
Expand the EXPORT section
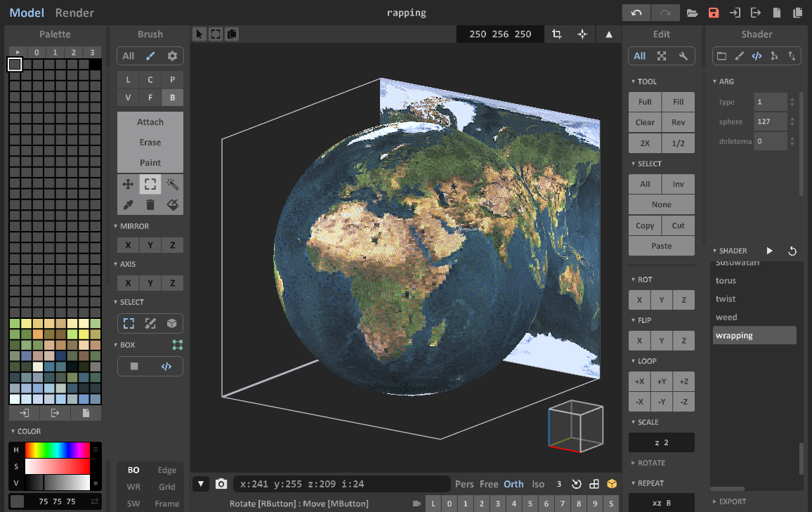pyautogui.click(x=729, y=501)
